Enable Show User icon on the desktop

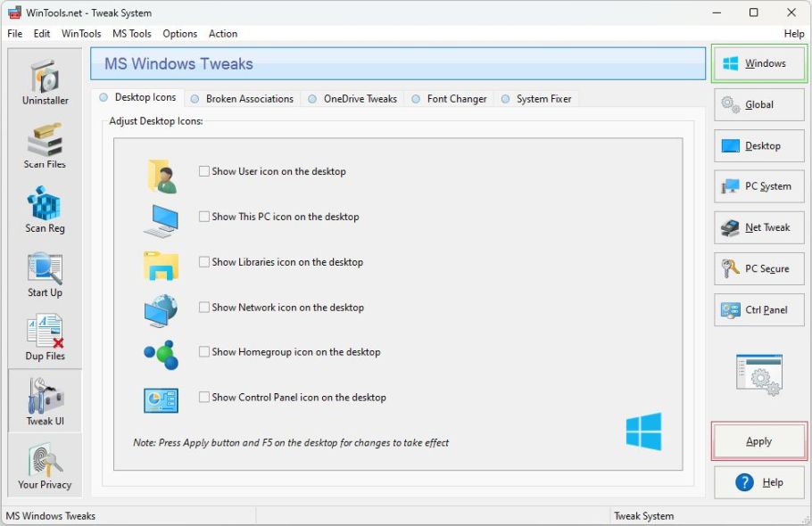[x=204, y=171]
